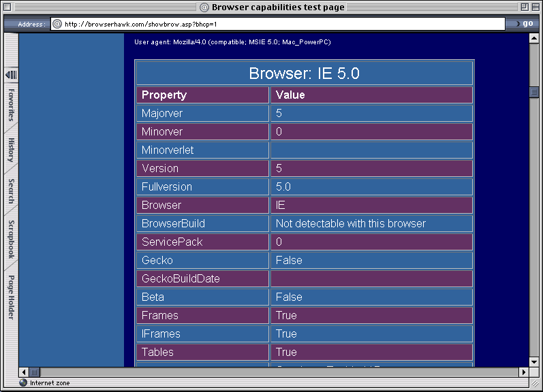Click the vertical scrollbar thumb
The image size is (543, 392).
pos(535,92)
